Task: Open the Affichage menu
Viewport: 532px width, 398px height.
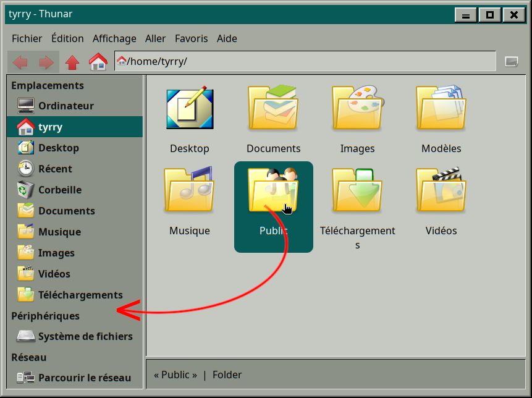Action: click(x=114, y=39)
